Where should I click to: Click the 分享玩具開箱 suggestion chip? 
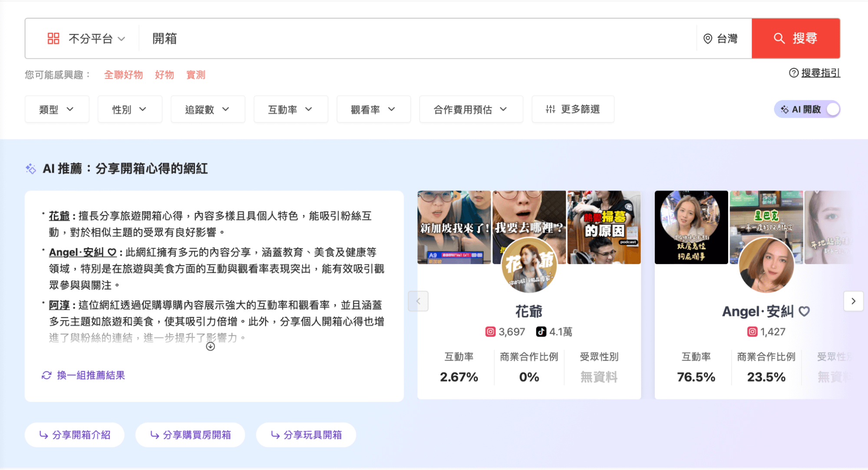coord(306,435)
